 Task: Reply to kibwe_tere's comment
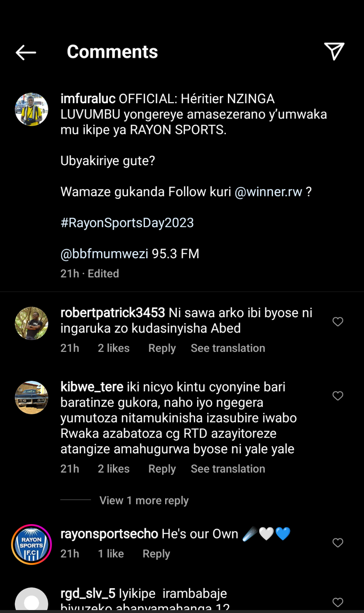tap(162, 469)
